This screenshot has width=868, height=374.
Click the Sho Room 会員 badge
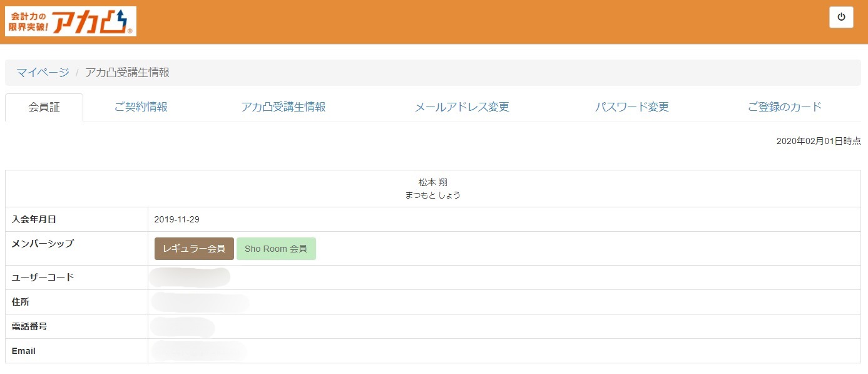(276, 248)
